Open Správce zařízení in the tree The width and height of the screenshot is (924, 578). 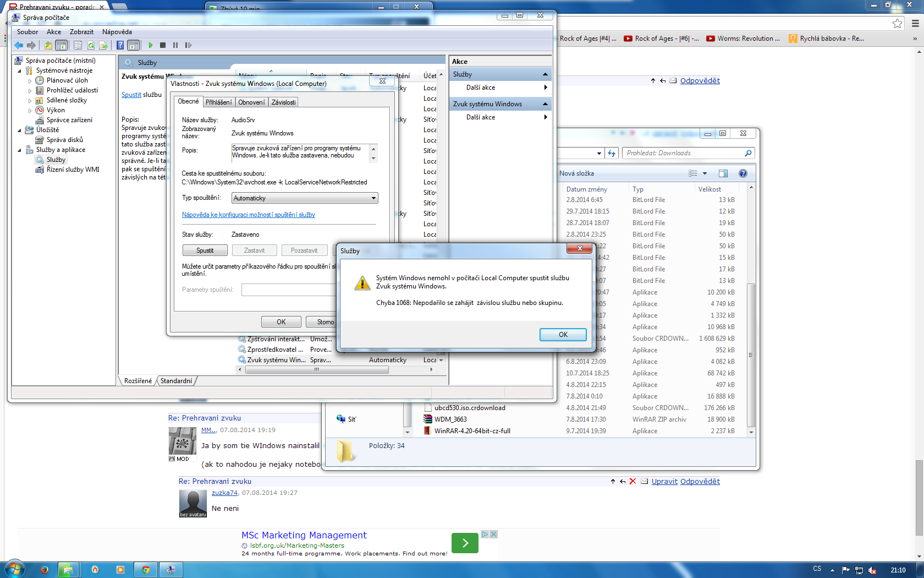click(69, 120)
